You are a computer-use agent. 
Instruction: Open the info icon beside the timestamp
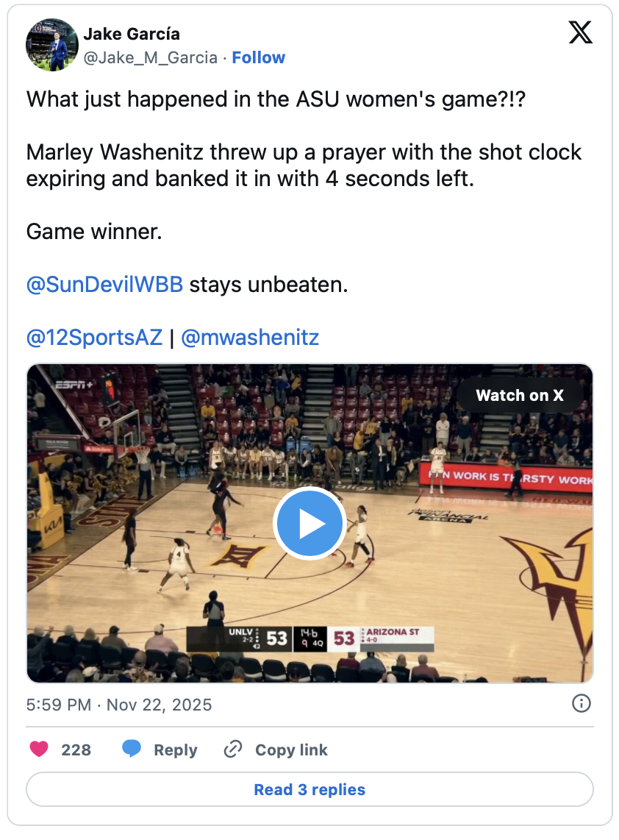point(581,704)
